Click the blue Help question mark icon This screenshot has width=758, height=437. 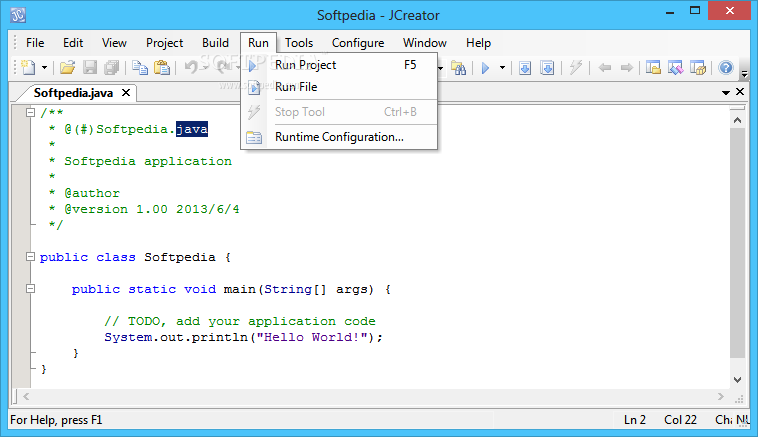[726, 68]
